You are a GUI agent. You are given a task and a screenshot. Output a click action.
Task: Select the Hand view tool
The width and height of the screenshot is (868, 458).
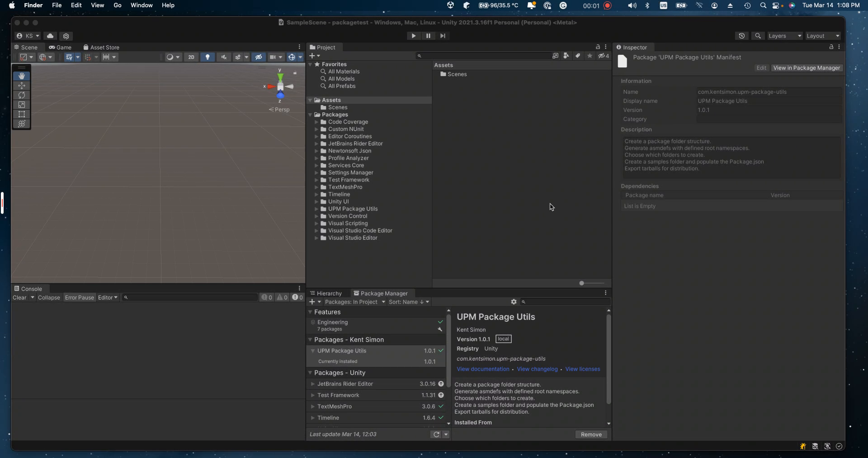point(21,76)
